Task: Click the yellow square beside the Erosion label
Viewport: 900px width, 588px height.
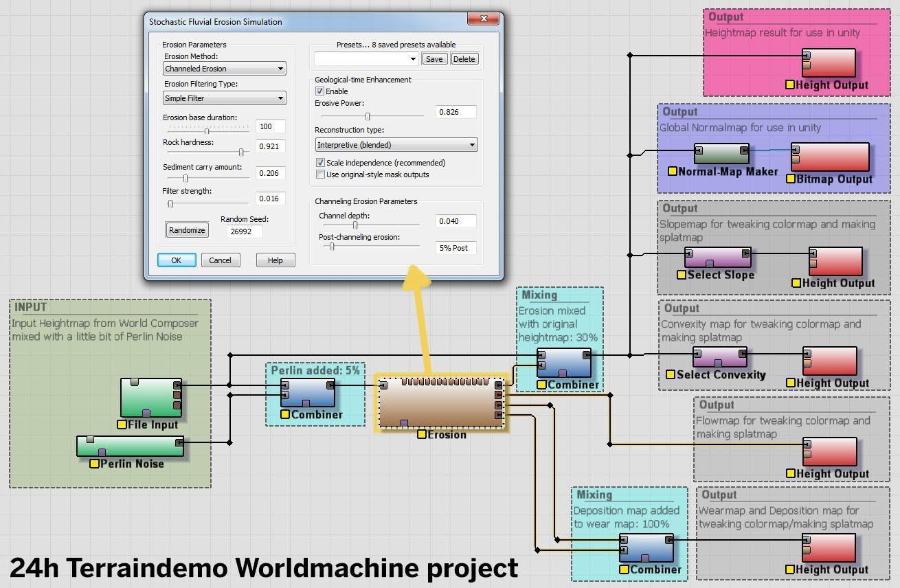Action: pyautogui.click(x=422, y=434)
